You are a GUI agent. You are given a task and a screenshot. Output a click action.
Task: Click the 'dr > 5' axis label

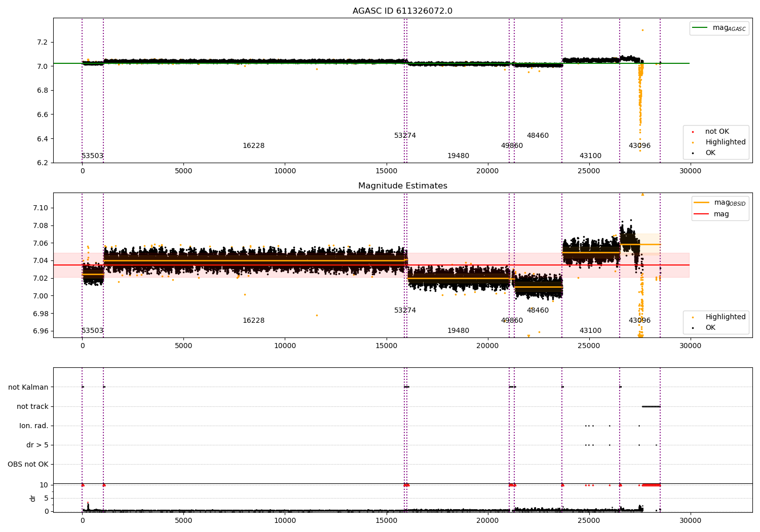coord(37,445)
